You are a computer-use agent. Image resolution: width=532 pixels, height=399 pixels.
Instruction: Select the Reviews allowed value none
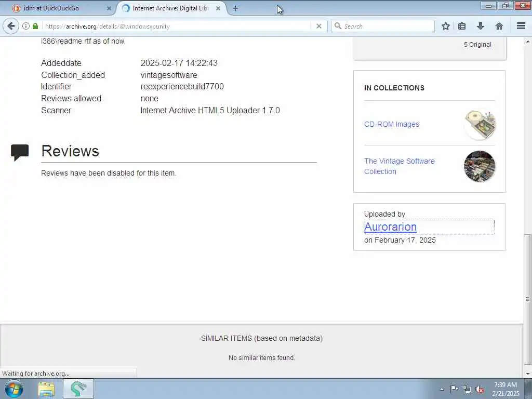tap(149, 98)
